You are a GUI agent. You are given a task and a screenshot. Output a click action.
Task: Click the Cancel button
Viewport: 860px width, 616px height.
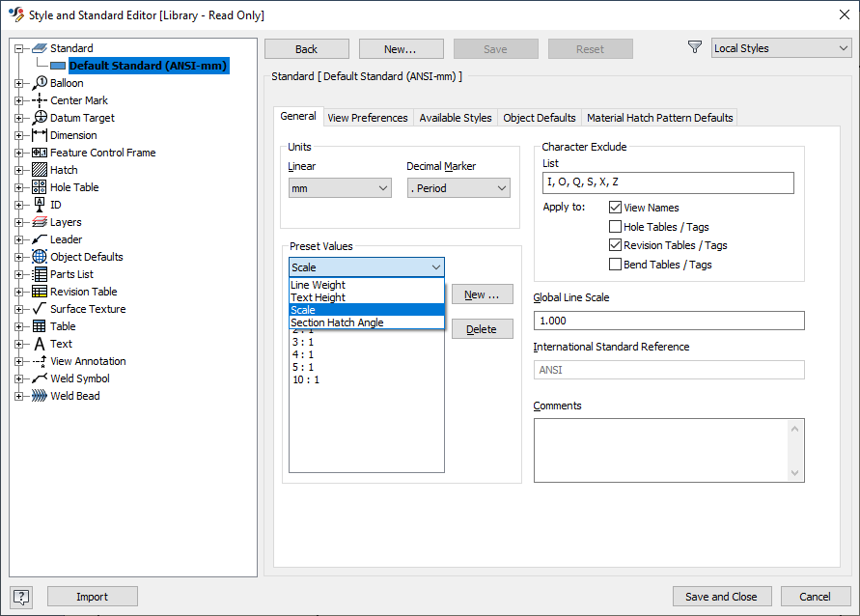point(815,597)
